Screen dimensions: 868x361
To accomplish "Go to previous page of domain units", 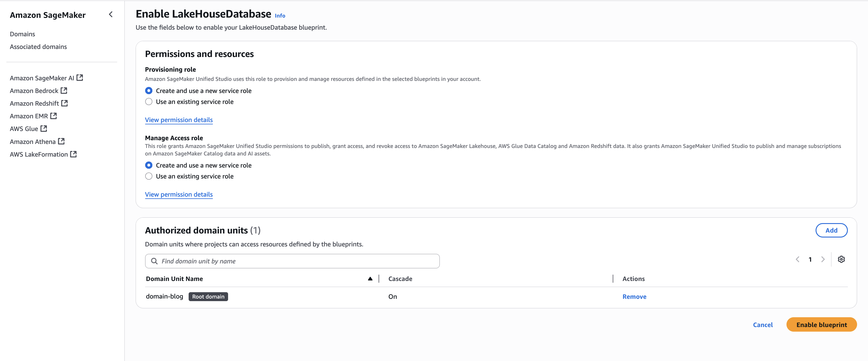I will coord(797,259).
